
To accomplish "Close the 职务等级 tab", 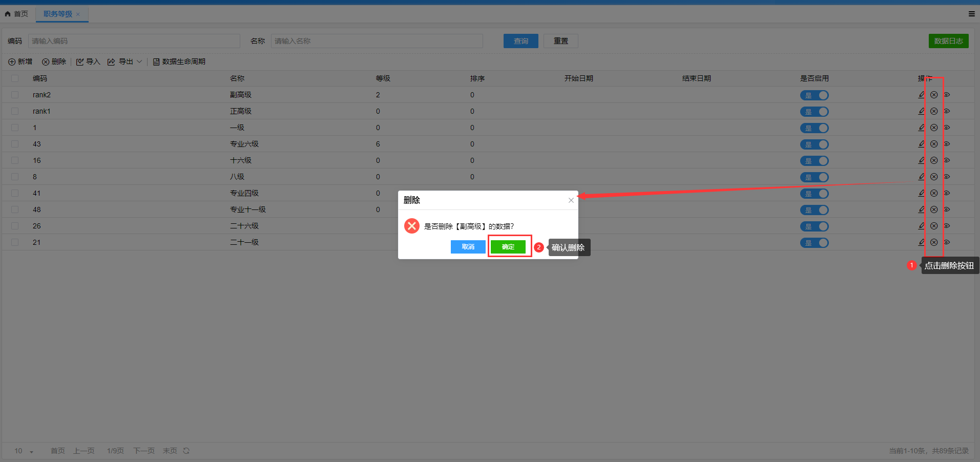I will pyautogui.click(x=78, y=14).
